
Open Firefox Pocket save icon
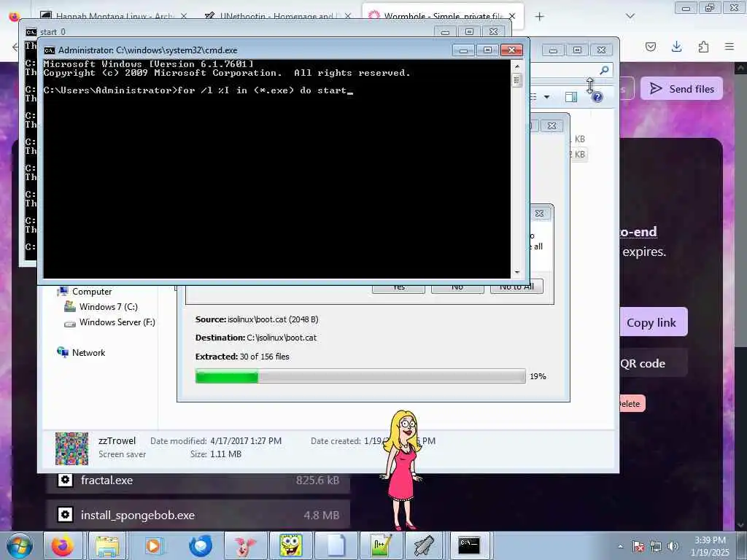click(x=651, y=47)
